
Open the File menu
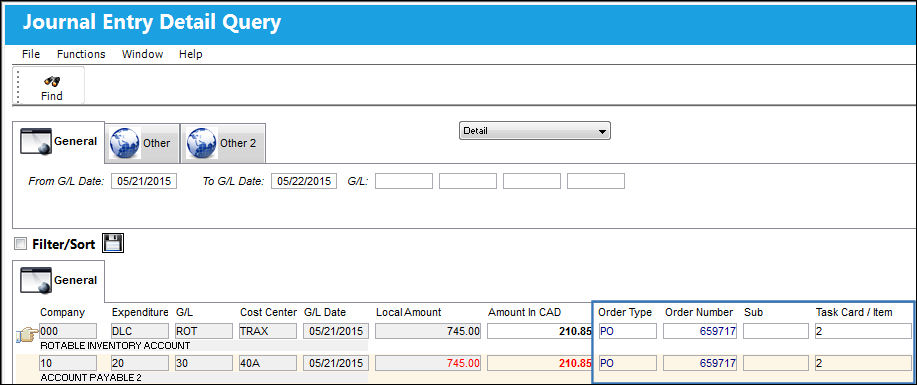(31, 54)
